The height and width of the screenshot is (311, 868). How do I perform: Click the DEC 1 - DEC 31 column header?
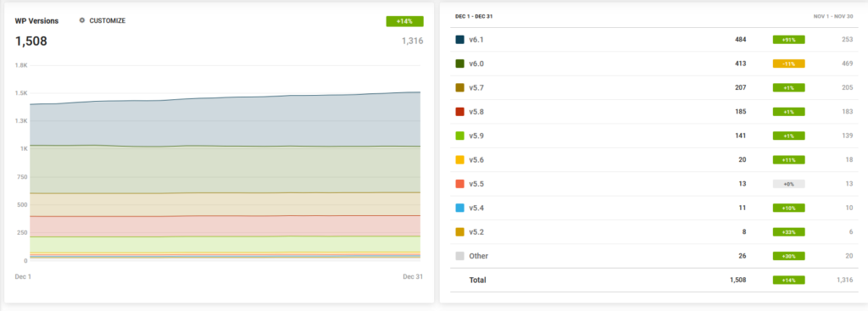(474, 17)
